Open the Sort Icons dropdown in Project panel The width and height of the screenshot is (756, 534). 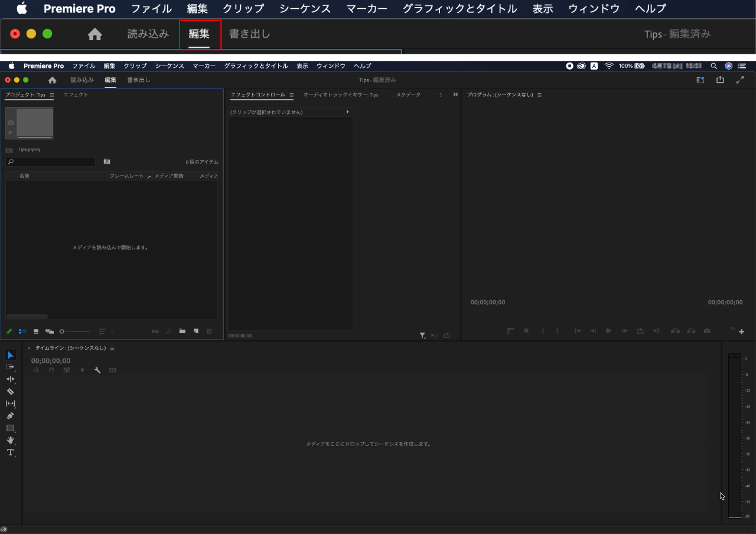(106, 331)
